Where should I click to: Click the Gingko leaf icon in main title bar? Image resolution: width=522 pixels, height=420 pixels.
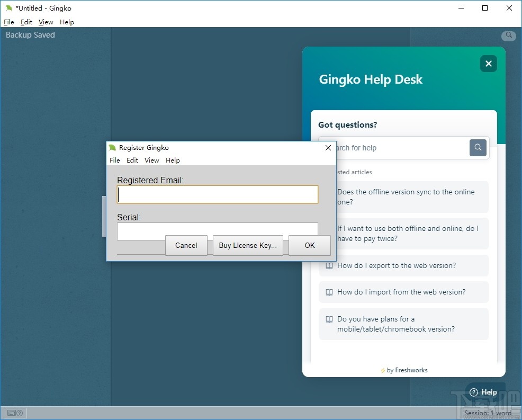pos(8,8)
